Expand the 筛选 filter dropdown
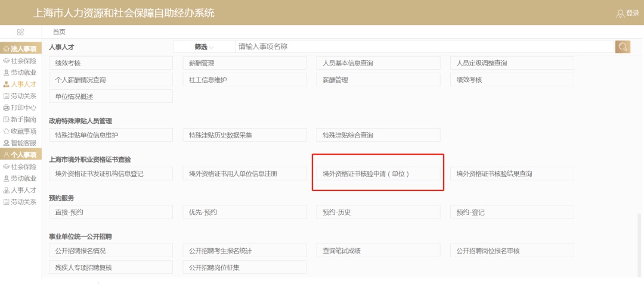Screen dimensions: 644x284 [x=204, y=47]
